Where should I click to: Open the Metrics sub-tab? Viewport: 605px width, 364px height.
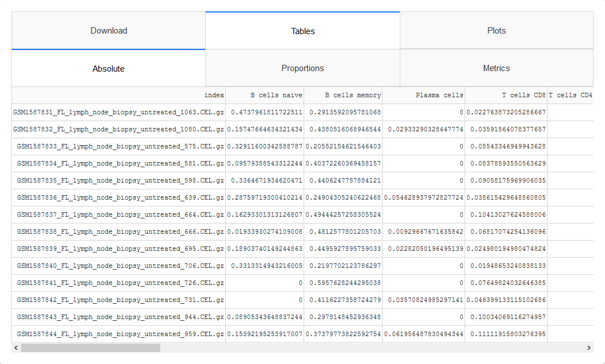click(496, 68)
